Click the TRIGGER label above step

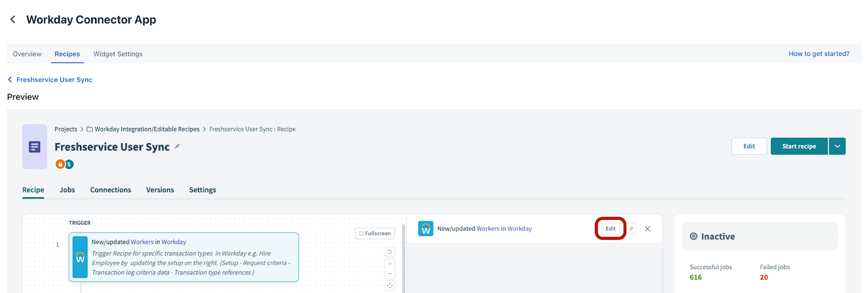tap(80, 223)
